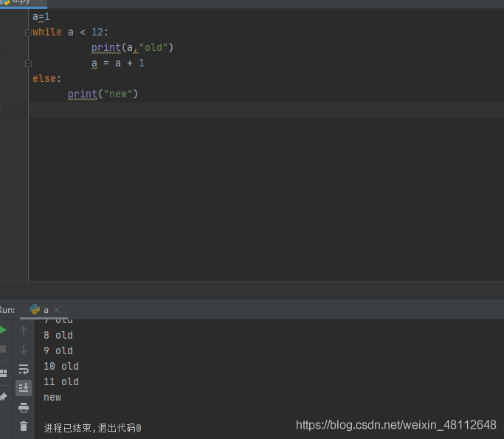Toggle scroll to end of output
Image resolution: width=504 pixels, height=439 pixels.
click(24, 388)
